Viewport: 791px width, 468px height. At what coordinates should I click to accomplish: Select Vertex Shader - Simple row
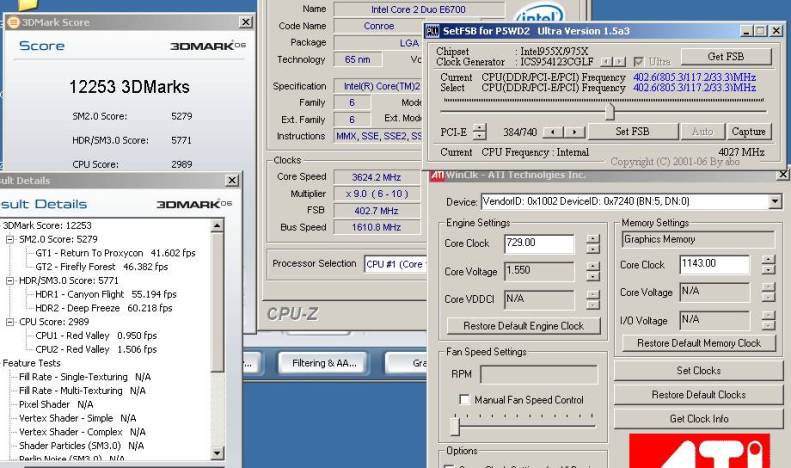[78, 418]
